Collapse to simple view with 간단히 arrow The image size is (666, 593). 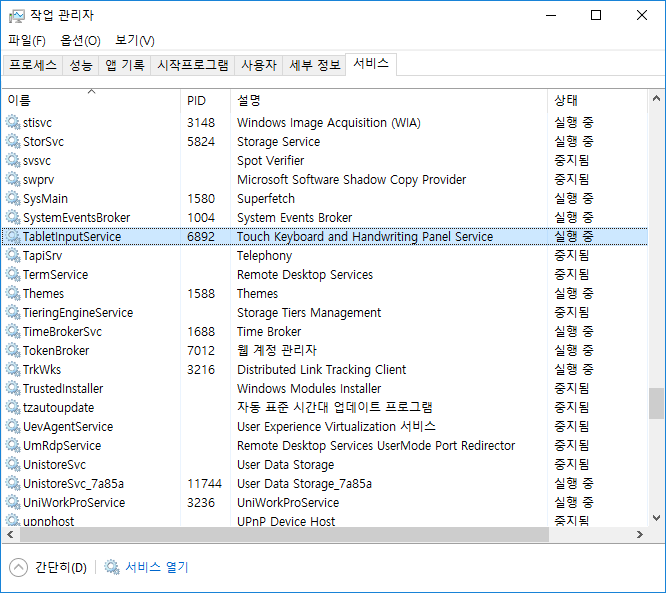tap(19, 567)
